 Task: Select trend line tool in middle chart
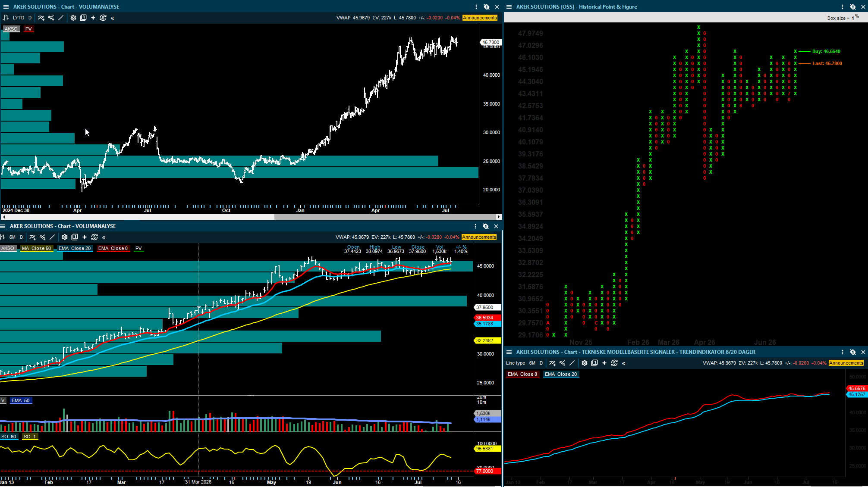click(x=52, y=237)
